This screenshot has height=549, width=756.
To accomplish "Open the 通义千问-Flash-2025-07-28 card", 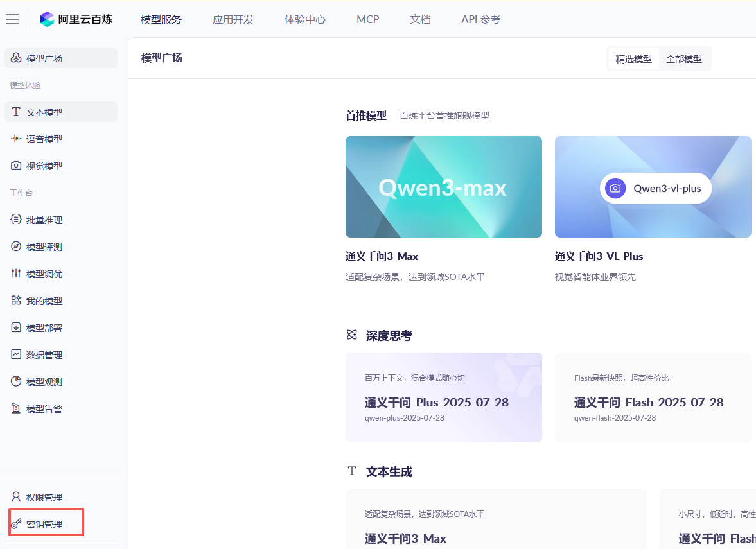I will pos(653,397).
